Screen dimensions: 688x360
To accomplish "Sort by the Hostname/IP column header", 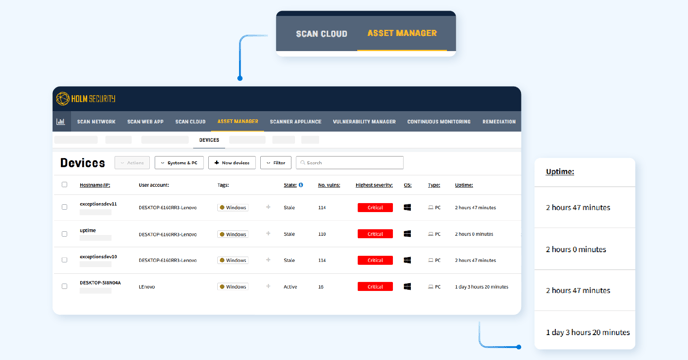I will (95, 185).
